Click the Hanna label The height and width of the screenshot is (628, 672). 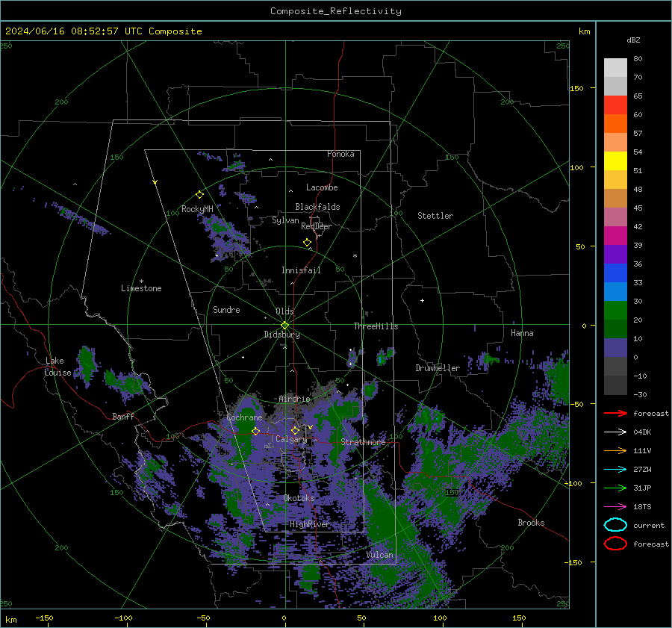[x=522, y=333]
